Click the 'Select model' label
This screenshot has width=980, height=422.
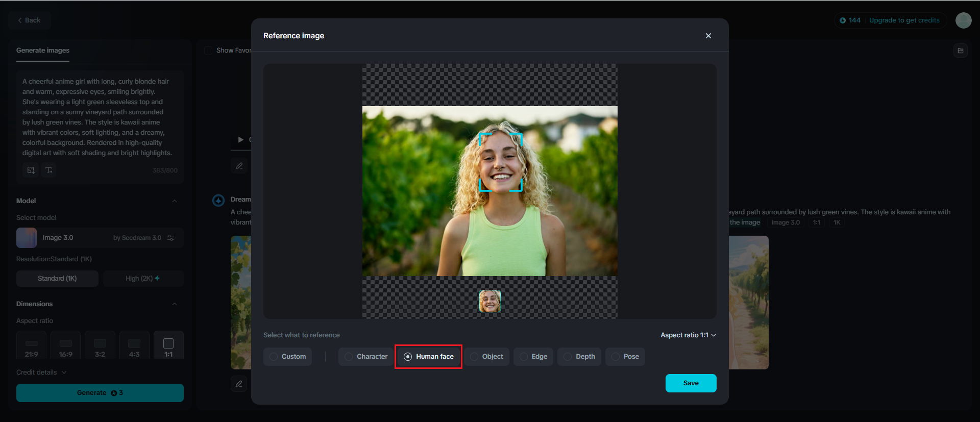[36, 218]
